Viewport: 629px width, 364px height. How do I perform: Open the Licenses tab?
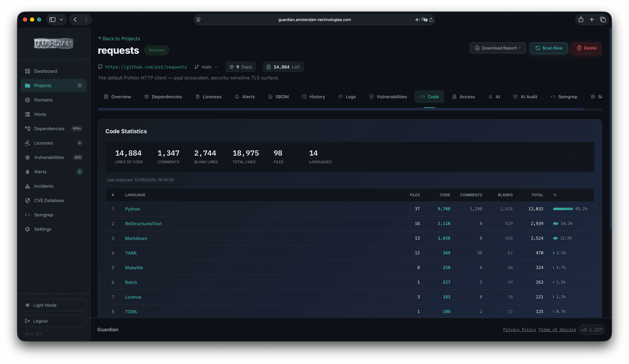[x=208, y=97]
